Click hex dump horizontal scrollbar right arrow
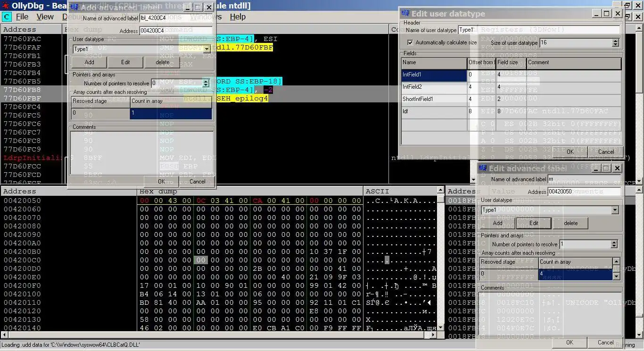644x351 pixels. coord(433,335)
